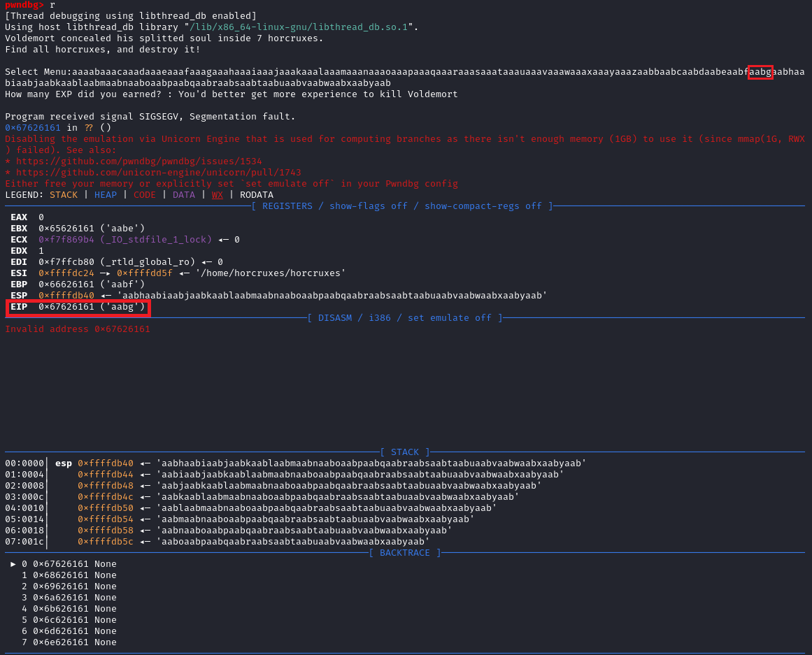
Task: Select backtrace frame 7 address 0x6e626161
Action: click(x=61, y=642)
